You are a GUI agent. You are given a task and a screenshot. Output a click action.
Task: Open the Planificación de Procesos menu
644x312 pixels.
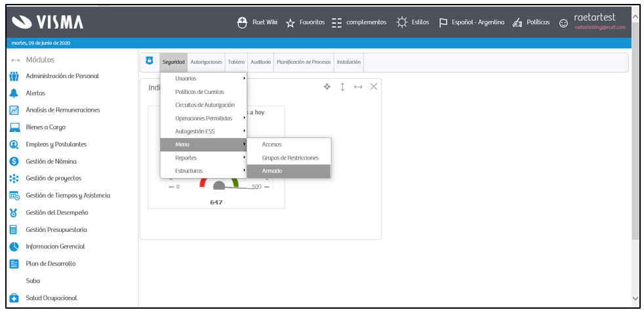[304, 62]
